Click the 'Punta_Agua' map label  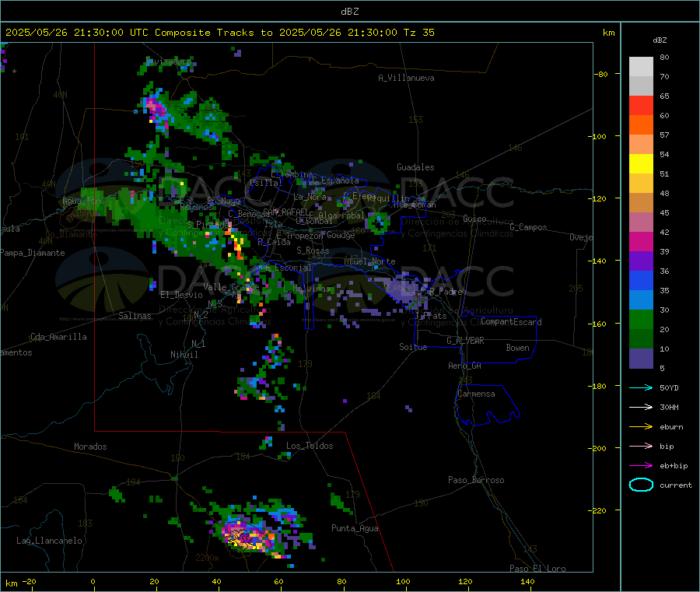point(355,528)
